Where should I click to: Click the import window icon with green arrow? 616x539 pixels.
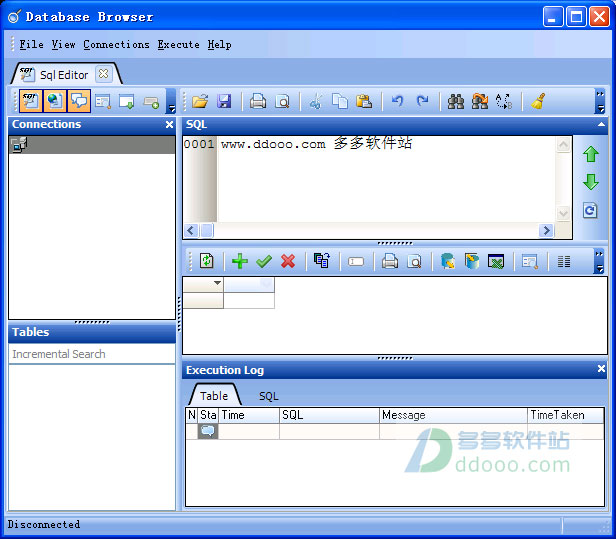pos(126,102)
